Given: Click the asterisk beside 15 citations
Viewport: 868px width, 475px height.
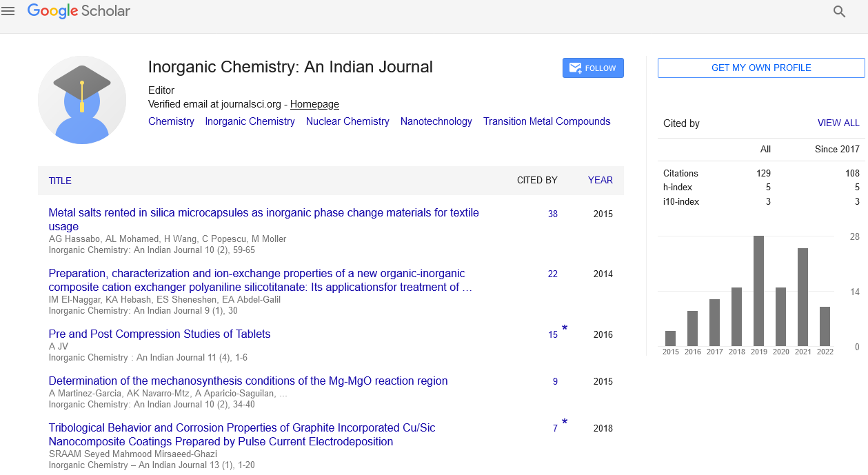Looking at the screenshot, I should (565, 328).
